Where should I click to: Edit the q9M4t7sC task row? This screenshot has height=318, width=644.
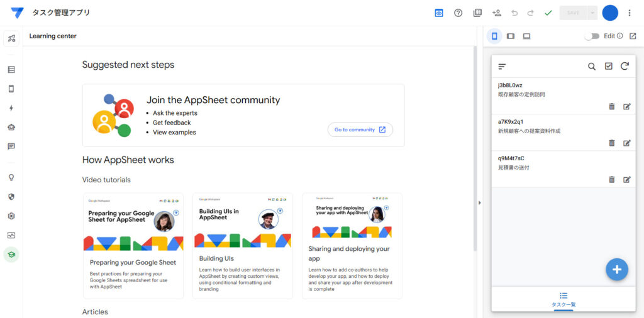pyautogui.click(x=627, y=180)
